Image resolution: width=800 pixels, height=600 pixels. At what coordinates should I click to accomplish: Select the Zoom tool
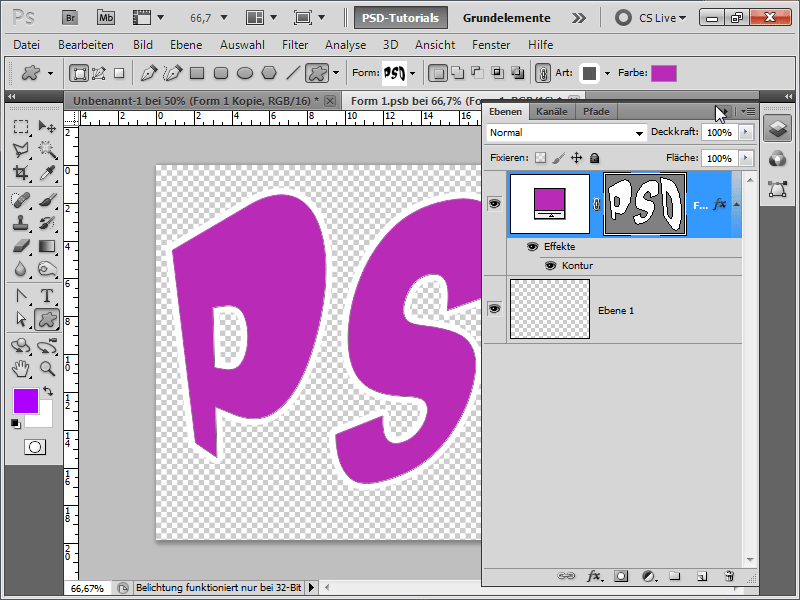(47, 368)
